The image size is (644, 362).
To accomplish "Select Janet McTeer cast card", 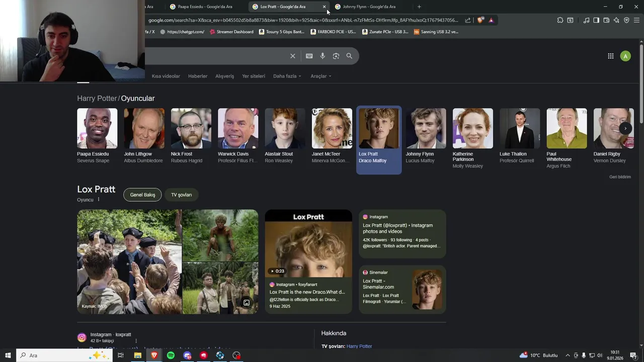I will tap(332, 136).
